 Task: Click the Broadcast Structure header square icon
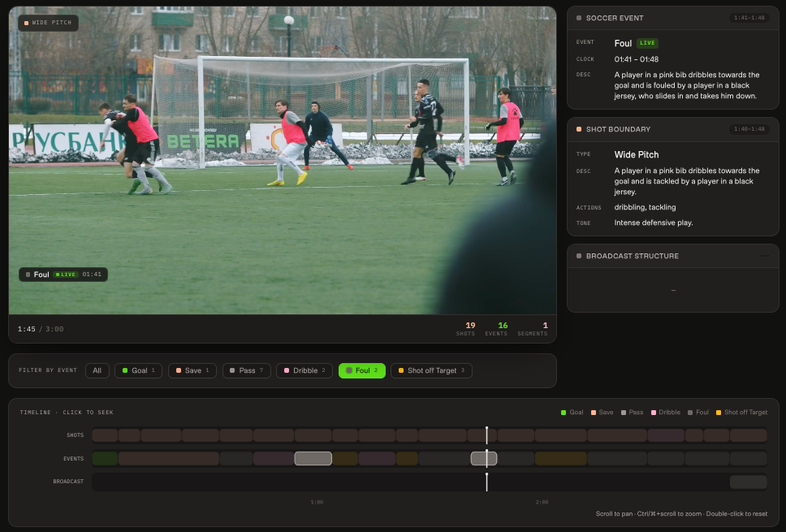tap(579, 256)
